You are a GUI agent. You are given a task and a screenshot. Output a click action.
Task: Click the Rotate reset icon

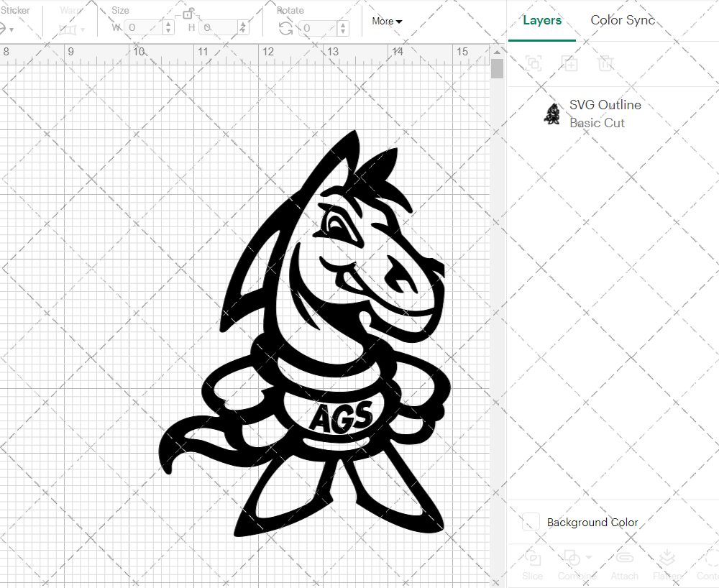(x=284, y=27)
